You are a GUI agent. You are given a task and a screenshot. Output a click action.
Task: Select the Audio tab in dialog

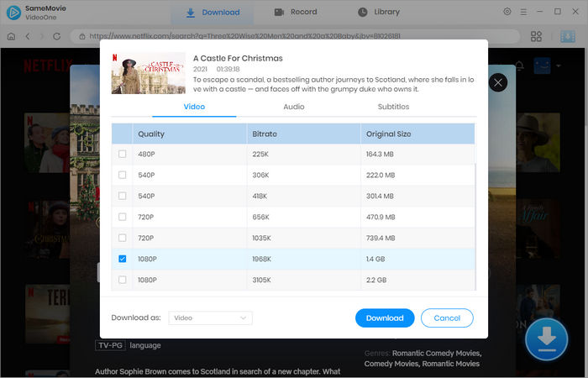point(294,107)
